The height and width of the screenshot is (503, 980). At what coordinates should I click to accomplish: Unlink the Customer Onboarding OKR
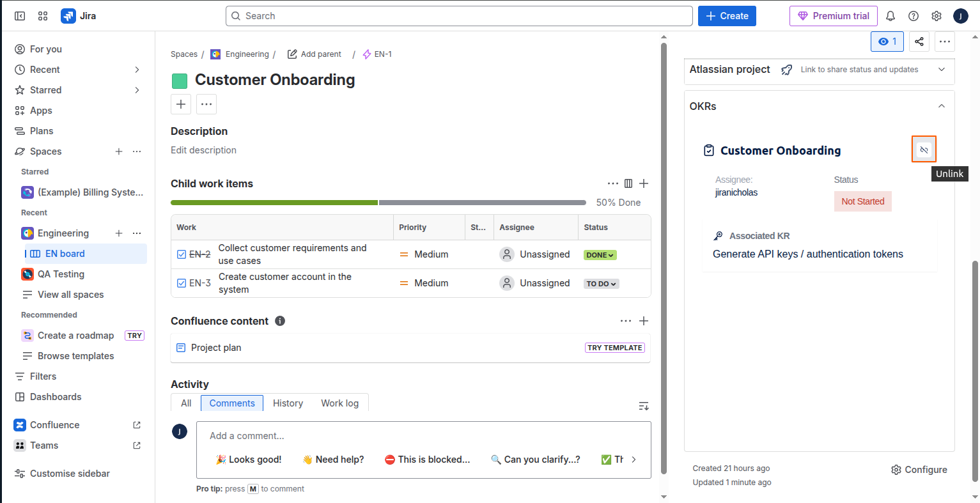pyautogui.click(x=924, y=150)
